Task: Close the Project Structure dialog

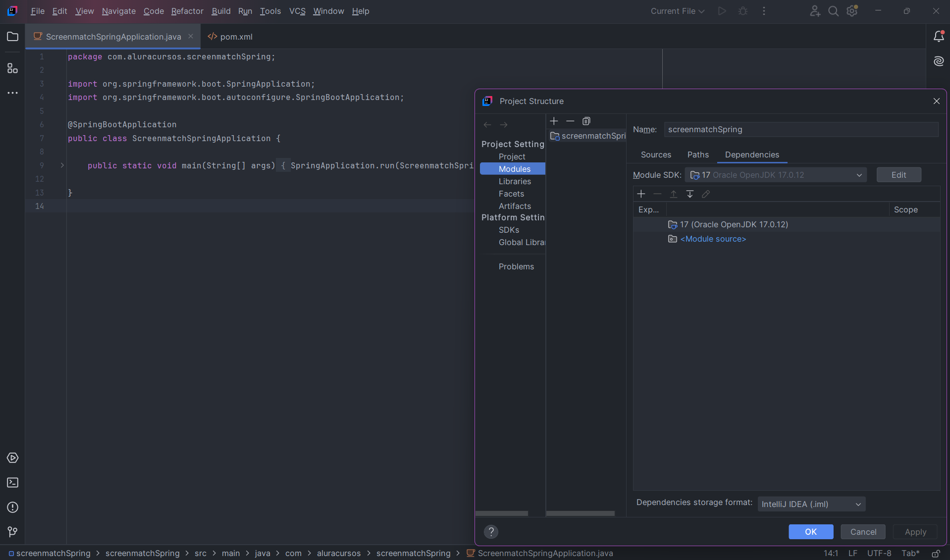Action: (x=937, y=101)
